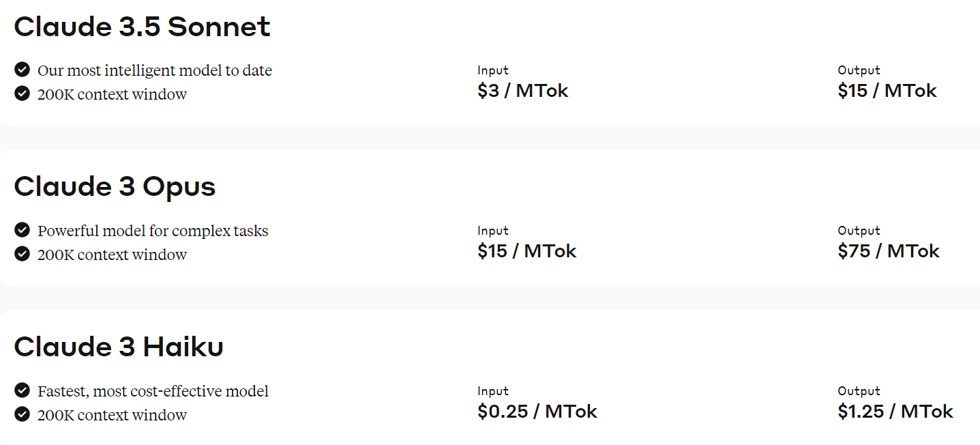This screenshot has height=445, width=980.
Task: Click the checkmark beside "Powerful model for complex tasks"
Action: 22,230
